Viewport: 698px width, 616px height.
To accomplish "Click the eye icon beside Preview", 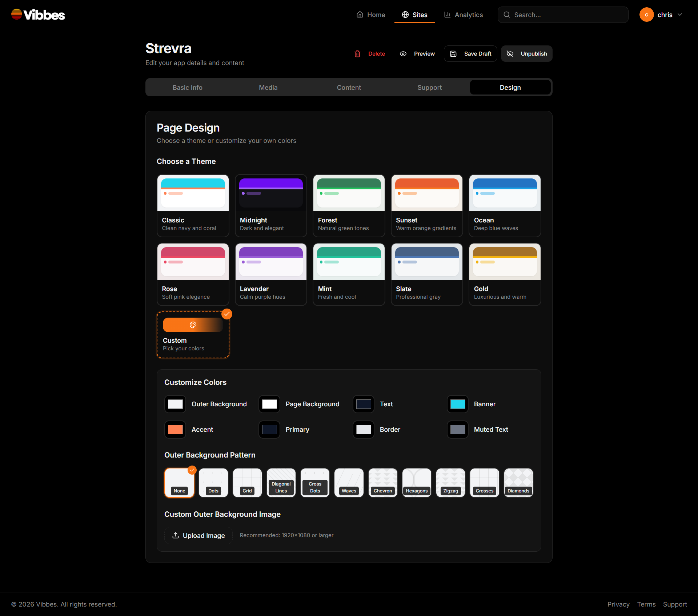I will click(403, 53).
